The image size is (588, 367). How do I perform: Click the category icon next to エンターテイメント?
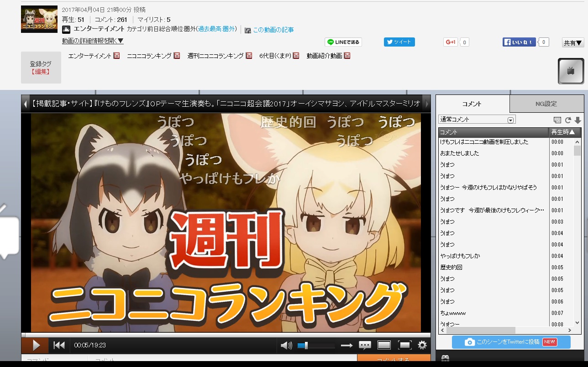[x=66, y=29]
